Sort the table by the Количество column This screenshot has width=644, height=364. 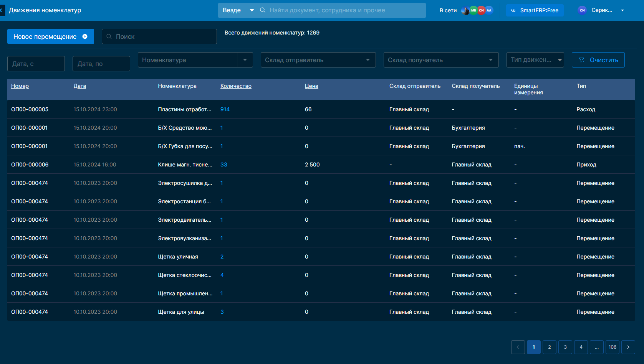tap(236, 86)
